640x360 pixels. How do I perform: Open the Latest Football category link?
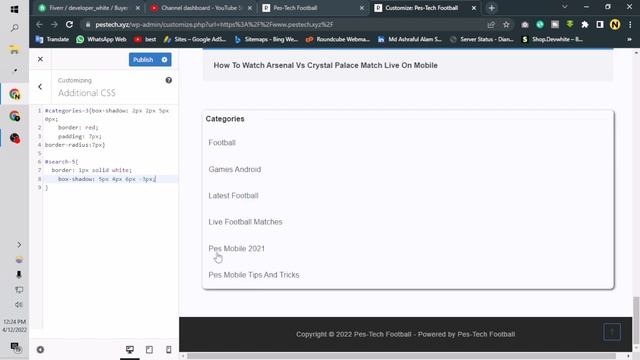coord(233,196)
